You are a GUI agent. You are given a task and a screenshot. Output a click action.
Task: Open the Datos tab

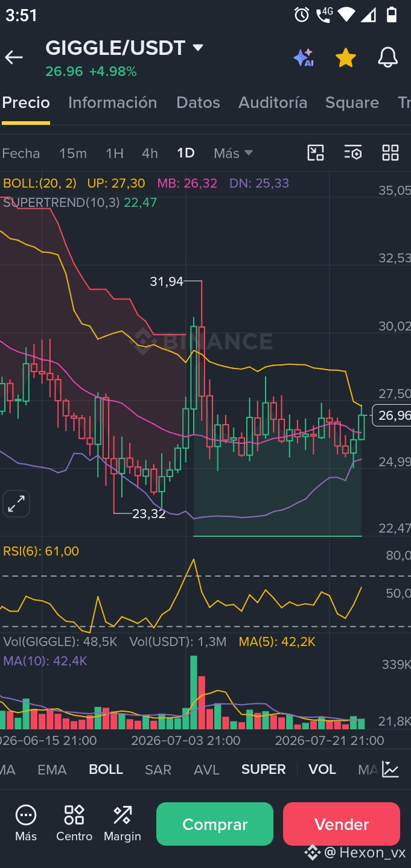click(198, 103)
